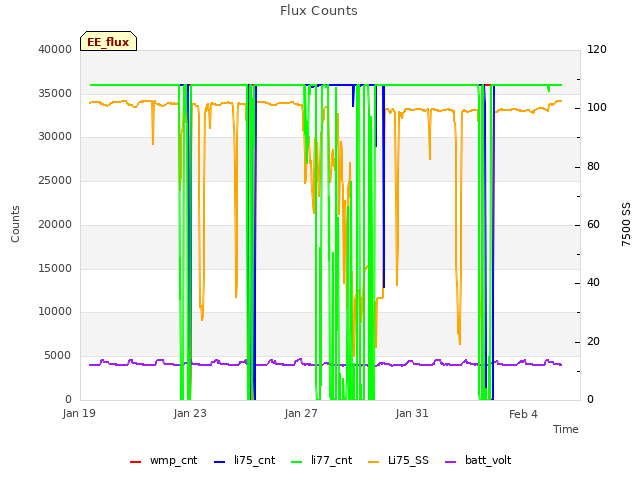Click the 5000 left axis tick label
640x480 pixels.
coord(58,356)
